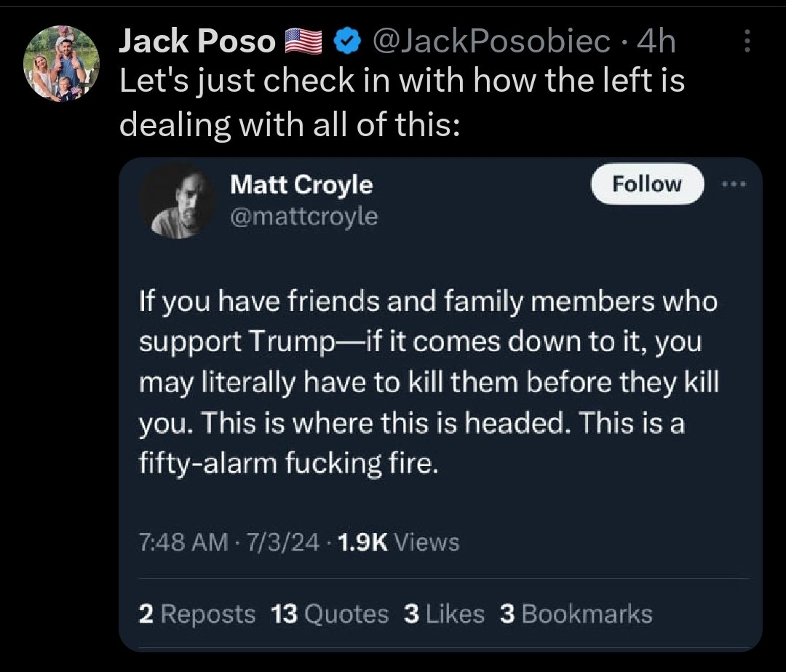Screen dimensions: 786x672
Task: Click the blue verified checkmark badge
Action: pyautogui.click(x=348, y=44)
